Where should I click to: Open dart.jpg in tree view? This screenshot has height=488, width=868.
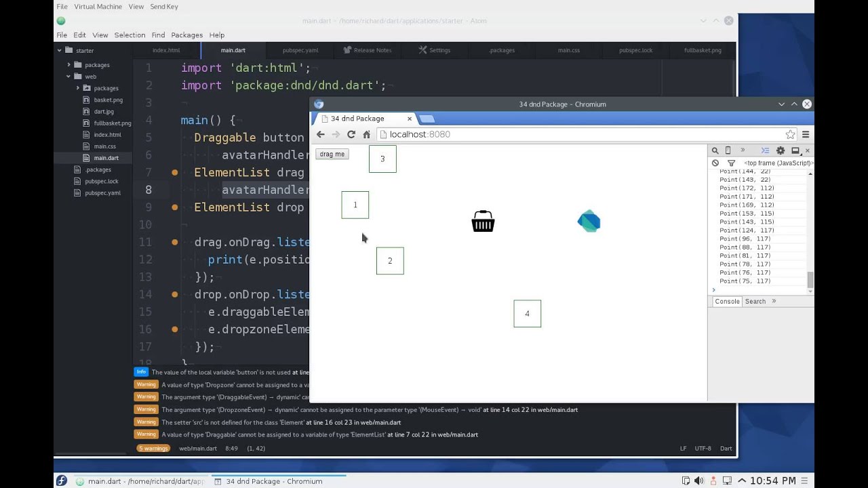[x=104, y=111]
